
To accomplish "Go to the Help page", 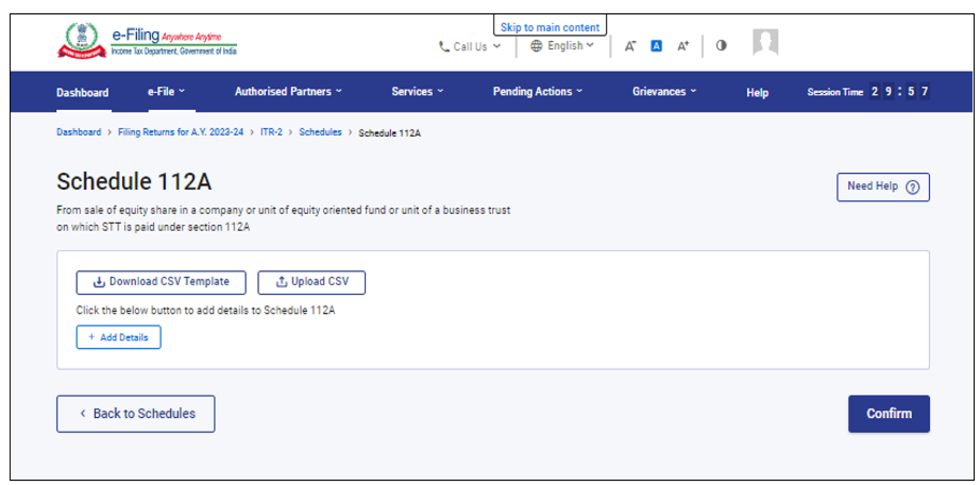I will 757,93.
